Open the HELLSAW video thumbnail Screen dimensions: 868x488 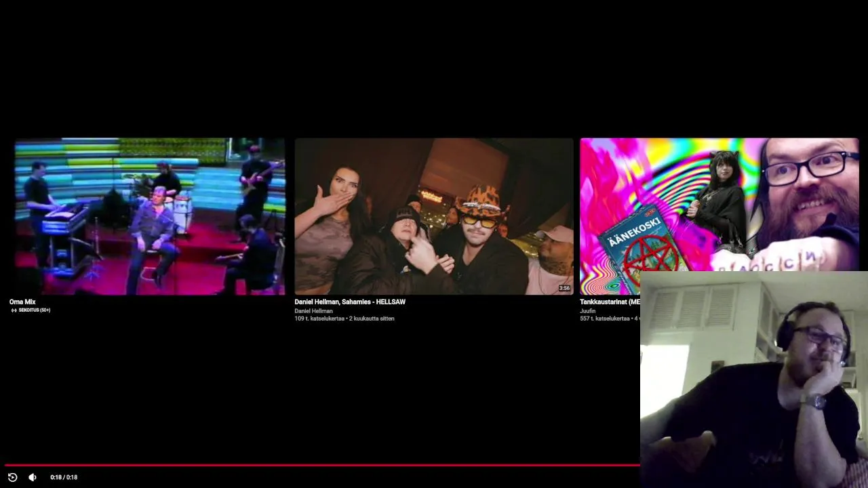click(x=434, y=216)
